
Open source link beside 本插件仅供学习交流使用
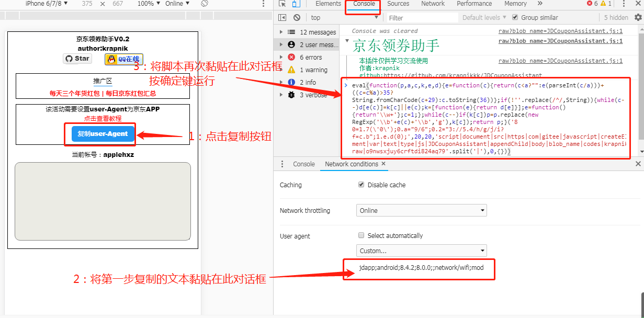pyautogui.click(x=560, y=61)
